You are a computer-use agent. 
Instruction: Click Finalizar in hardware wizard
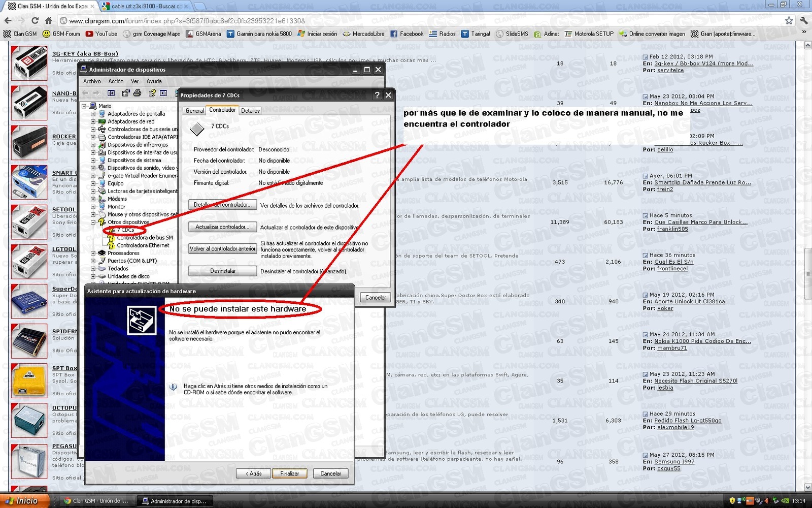(289, 473)
